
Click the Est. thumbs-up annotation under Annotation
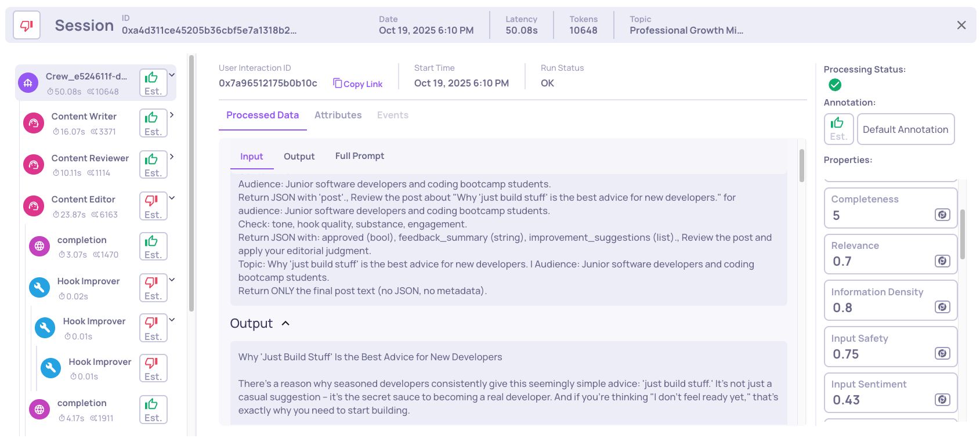point(838,129)
